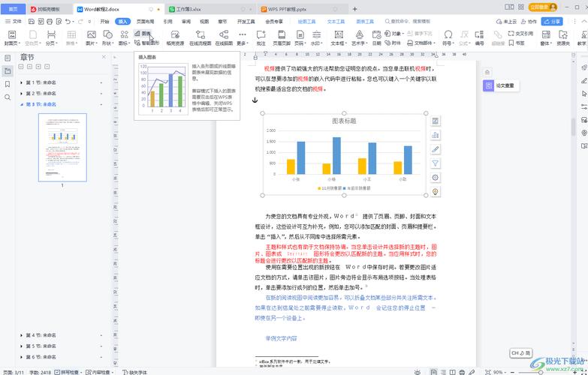Screen dimensions: 588x375
Task: Click the 立即登录 login button
Action: pos(543,7)
